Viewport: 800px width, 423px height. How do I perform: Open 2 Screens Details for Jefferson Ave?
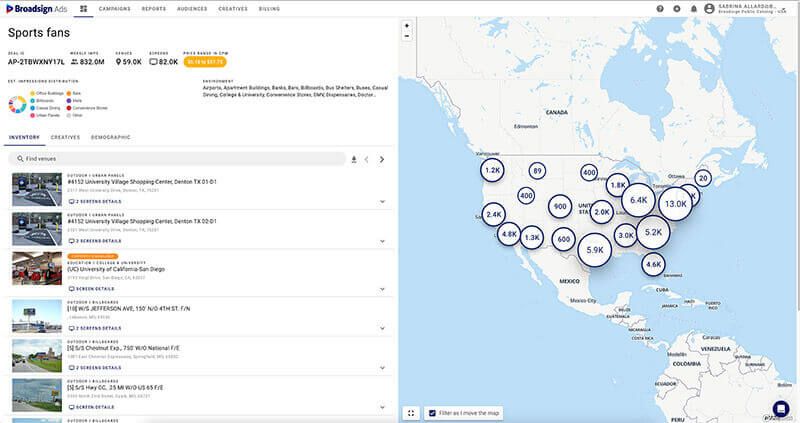pyautogui.click(x=95, y=328)
